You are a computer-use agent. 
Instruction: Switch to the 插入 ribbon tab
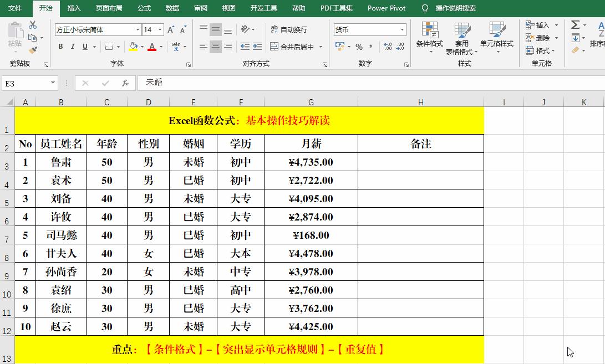coord(74,8)
